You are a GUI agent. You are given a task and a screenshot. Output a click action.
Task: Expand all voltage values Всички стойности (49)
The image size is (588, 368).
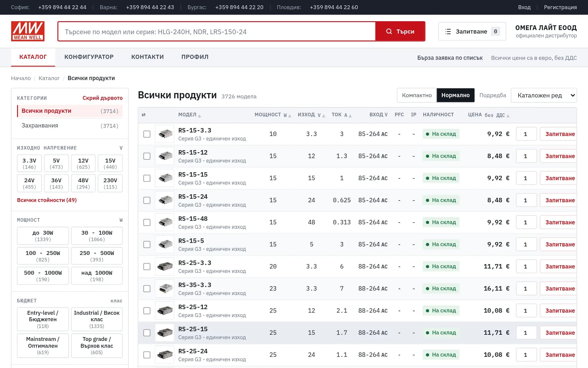(47, 200)
